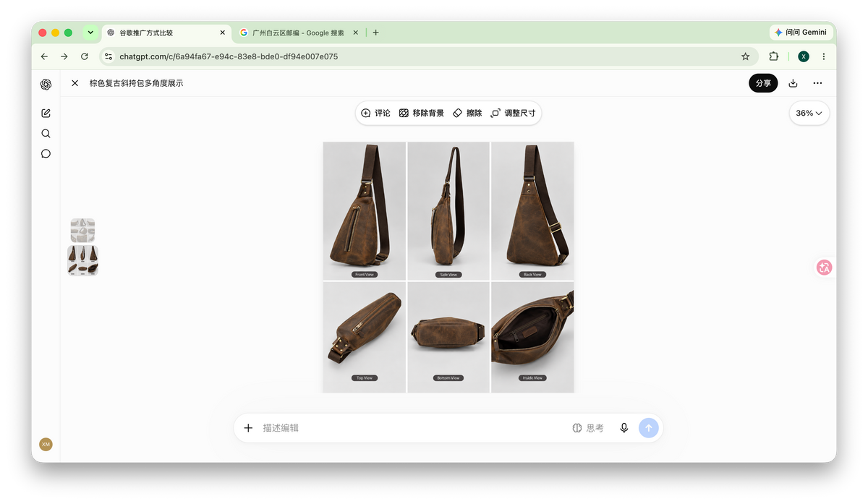Screen dimensions: 868x504
Task: Open the Chrome tab search dropdown arrow
Action: (90, 33)
